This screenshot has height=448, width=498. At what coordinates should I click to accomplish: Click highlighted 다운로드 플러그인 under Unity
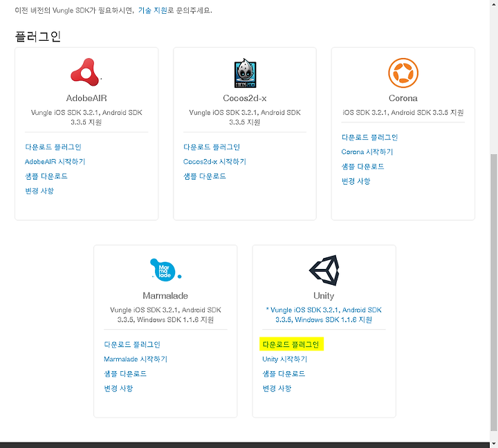291,344
